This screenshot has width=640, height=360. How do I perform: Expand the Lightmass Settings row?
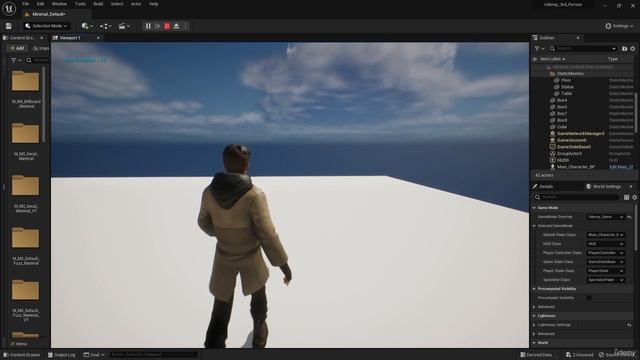point(534,325)
